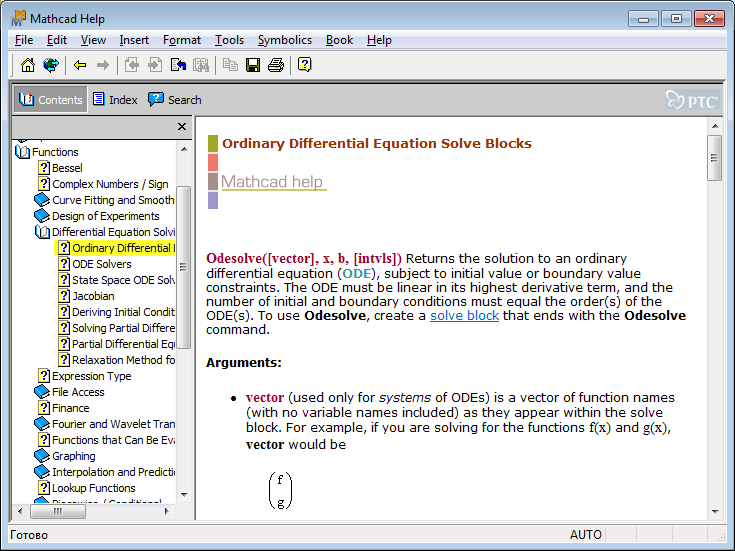Open the Insert menu
735x551 pixels.
pyautogui.click(x=134, y=40)
